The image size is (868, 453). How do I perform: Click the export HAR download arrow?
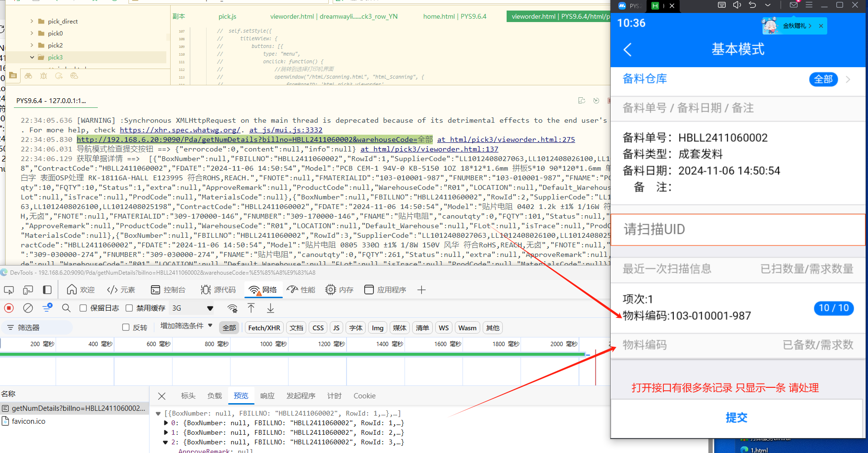270,308
